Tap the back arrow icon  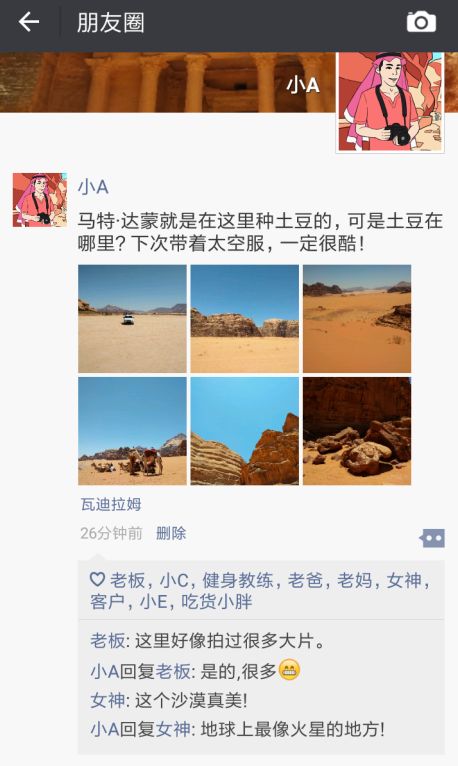(x=29, y=22)
